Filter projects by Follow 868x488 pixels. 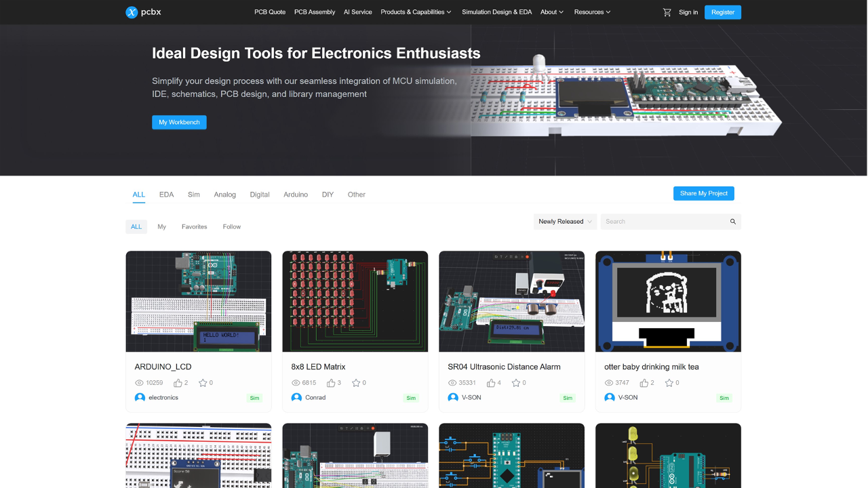pos(232,227)
